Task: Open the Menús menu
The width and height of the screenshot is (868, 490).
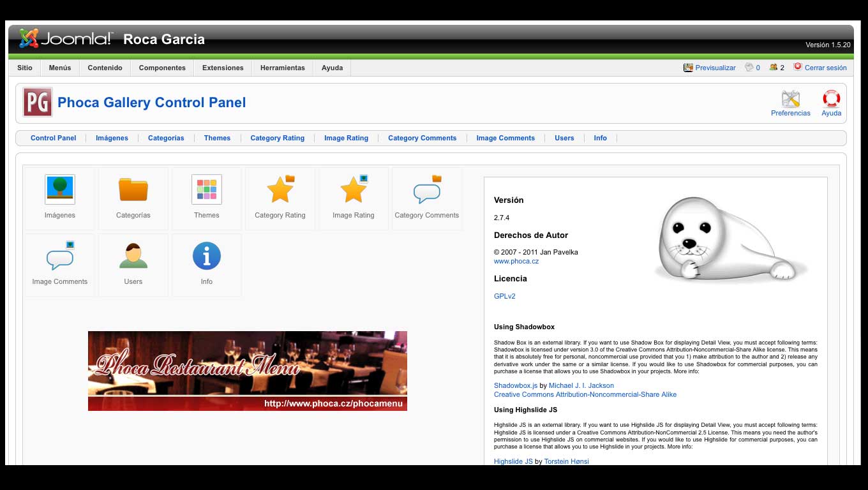Action: pos(60,68)
